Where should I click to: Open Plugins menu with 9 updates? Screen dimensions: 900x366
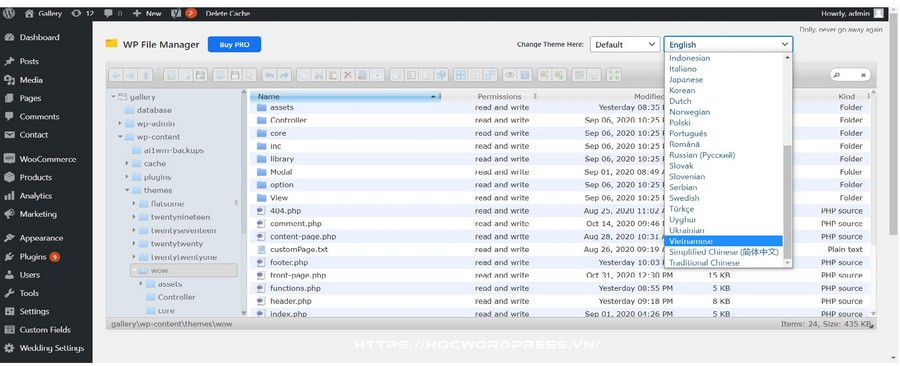coord(33,256)
